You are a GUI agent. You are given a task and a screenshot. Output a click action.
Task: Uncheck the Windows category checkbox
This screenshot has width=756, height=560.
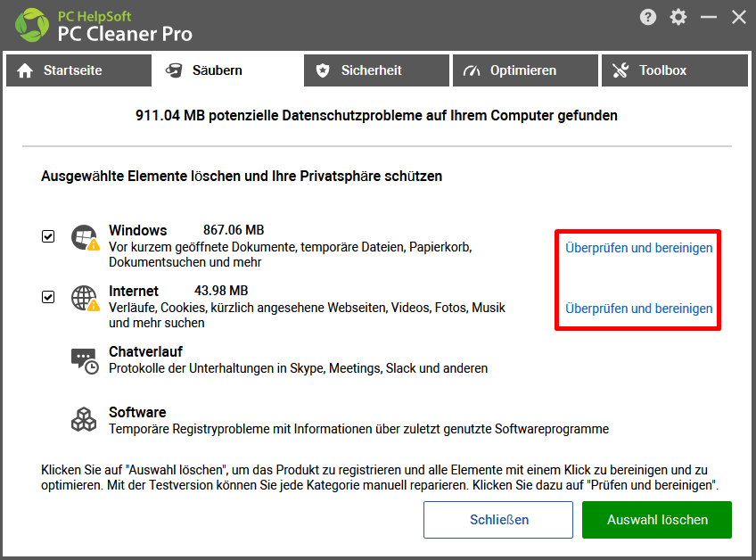[48, 236]
